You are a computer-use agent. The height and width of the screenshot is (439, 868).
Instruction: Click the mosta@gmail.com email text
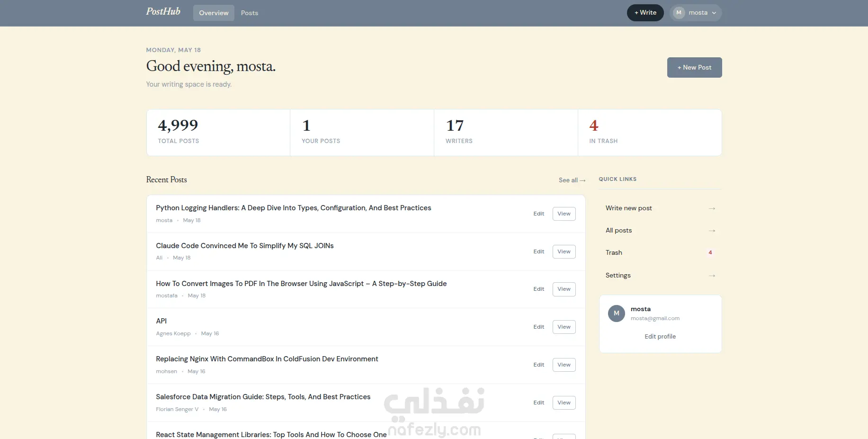655,318
